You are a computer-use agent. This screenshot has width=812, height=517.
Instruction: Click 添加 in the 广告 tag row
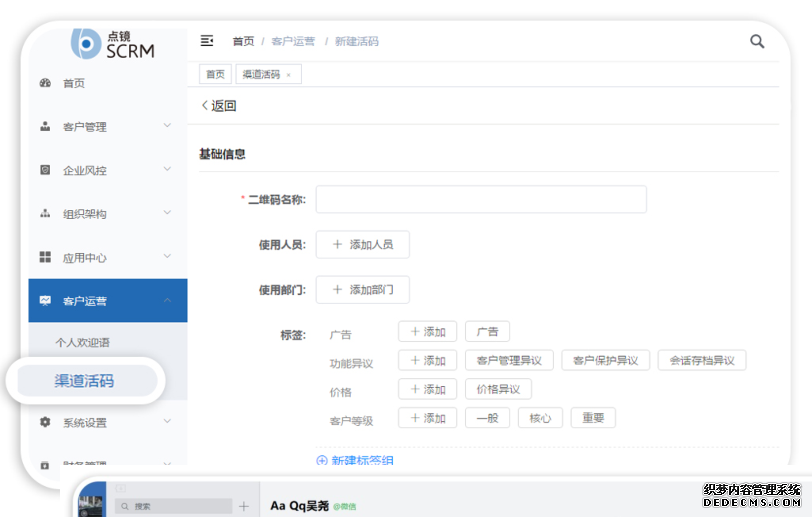[428, 332]
